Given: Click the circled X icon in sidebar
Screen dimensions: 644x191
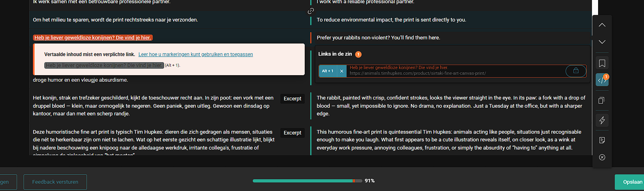Looking at the screenshot, I should point(602,157).
